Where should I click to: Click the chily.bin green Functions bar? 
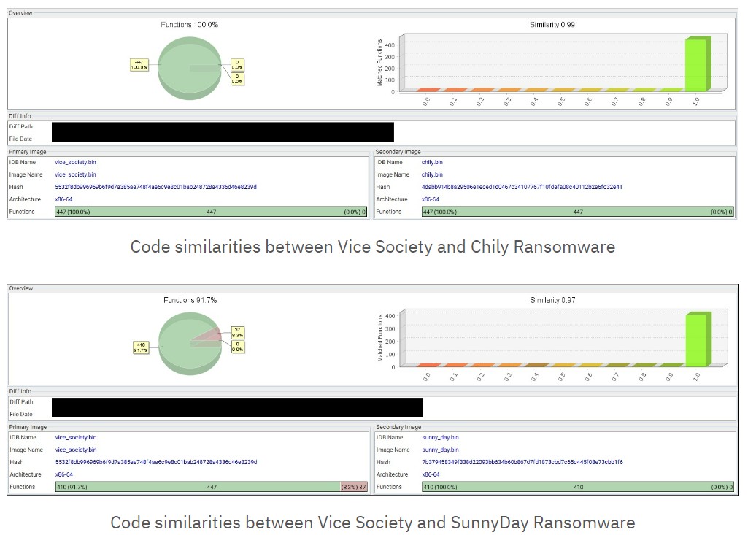click(577, 212)
